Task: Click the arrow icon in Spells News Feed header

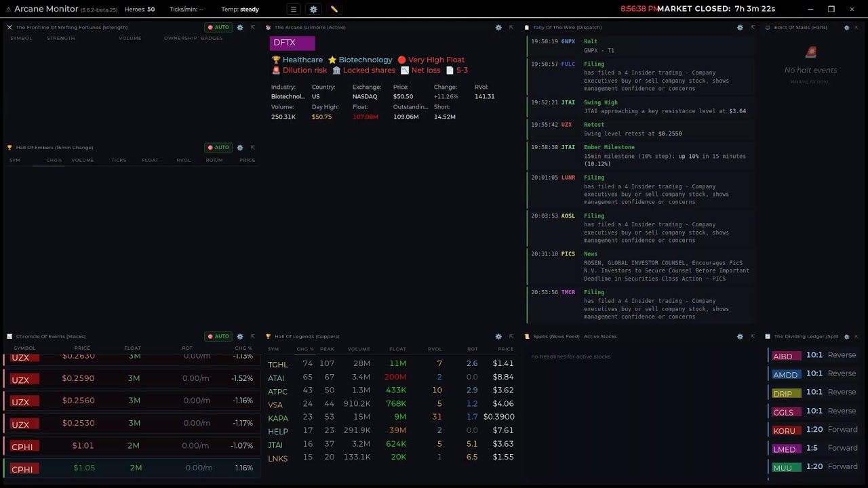Action: pos(752,336)
